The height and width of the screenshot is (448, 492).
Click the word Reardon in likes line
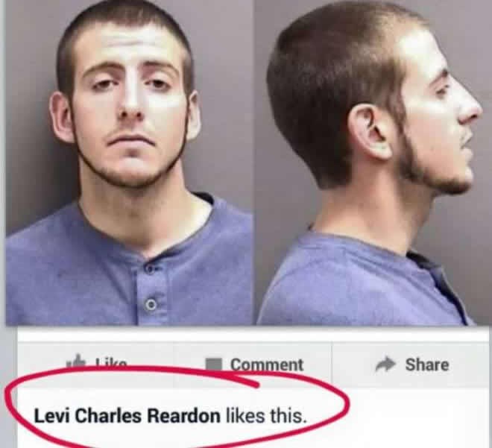(184, 416)
